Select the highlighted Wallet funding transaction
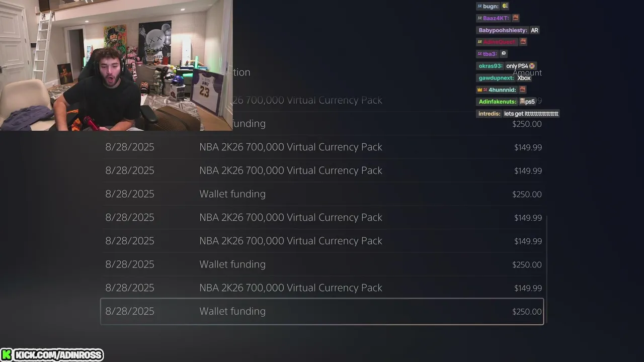Screen dimensions: 644x362 pyautogui.click(x=322, y=311)
